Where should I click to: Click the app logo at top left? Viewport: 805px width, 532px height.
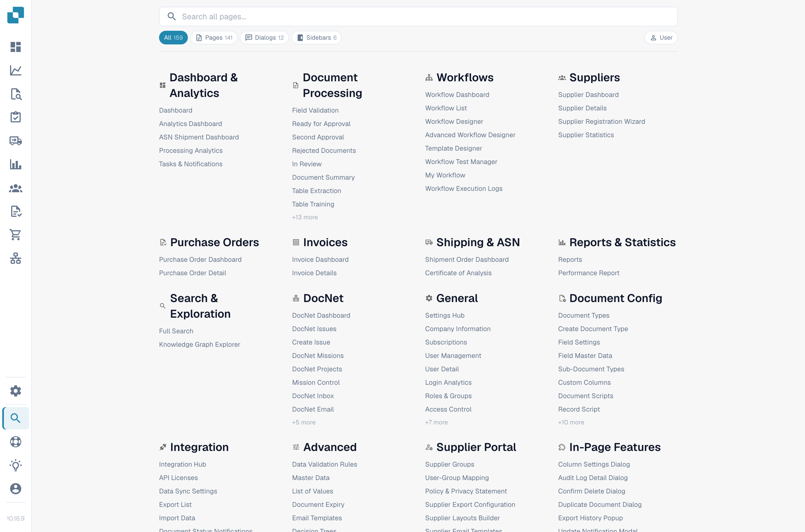(x=16, y=15)
